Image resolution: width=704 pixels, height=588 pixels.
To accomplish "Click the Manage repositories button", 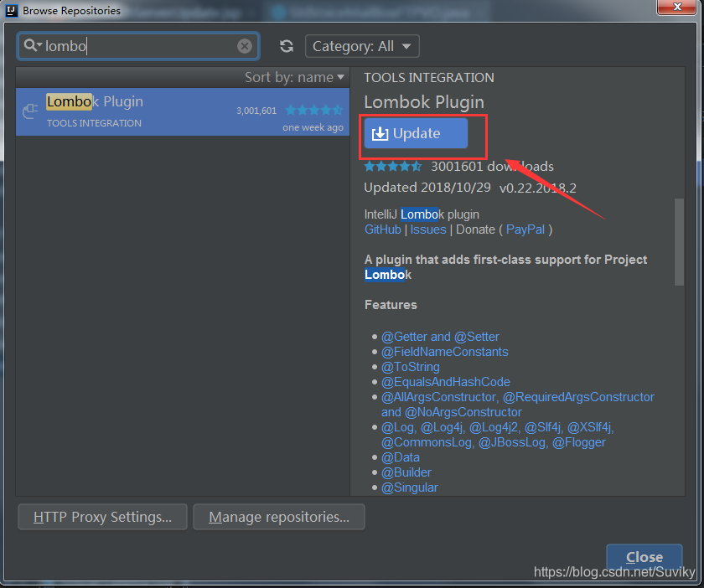I will pos(279,517).
